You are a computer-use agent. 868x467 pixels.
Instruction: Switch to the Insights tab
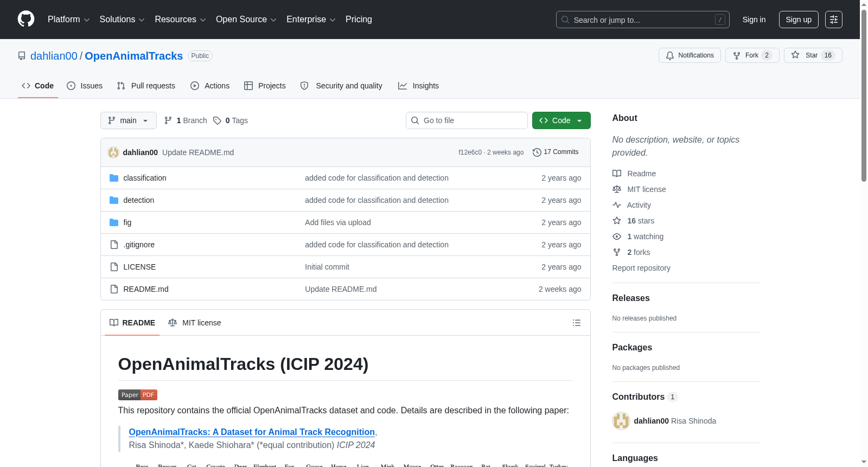(x=418, y=86)
